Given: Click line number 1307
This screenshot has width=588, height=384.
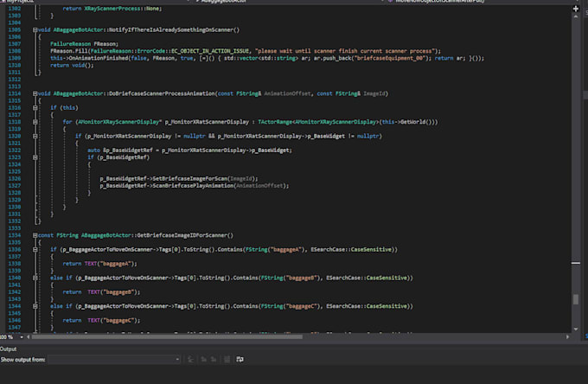Looking at the screenshot, I should (14, 44).
